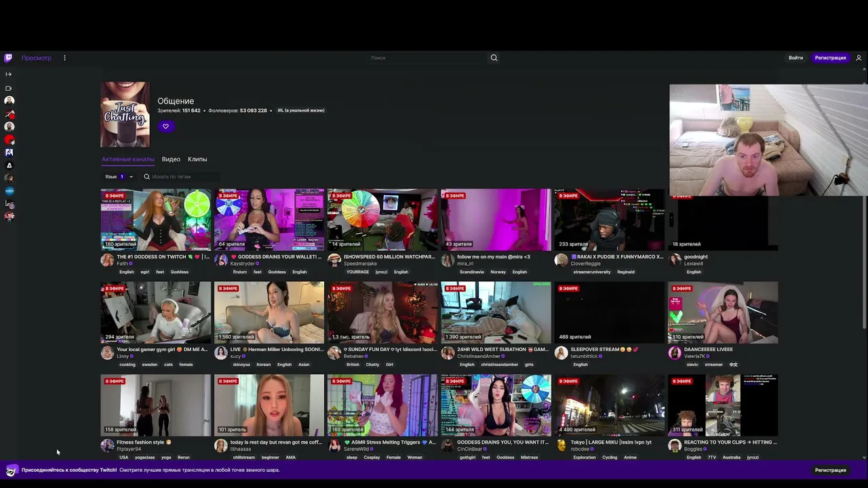Open the Fitness fashion style stream title
Image resolution: width=868 pixels, height=488 pixels.
(x=144, y=442)
